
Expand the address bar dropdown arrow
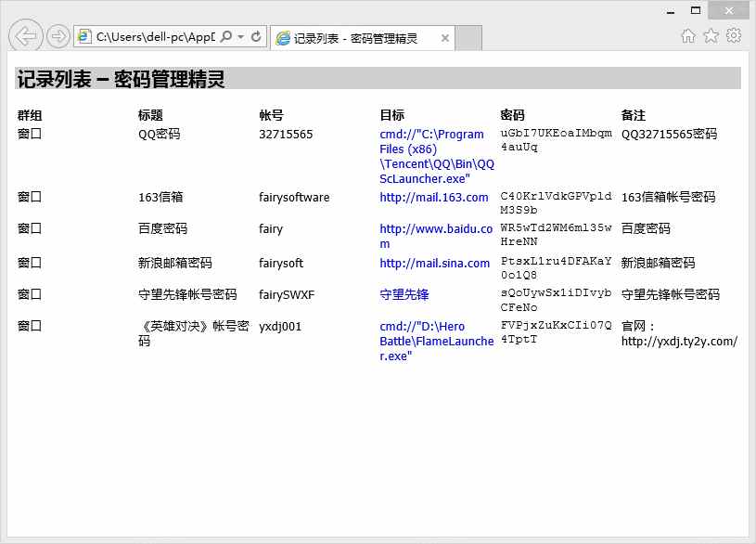[x=240, y=37]
